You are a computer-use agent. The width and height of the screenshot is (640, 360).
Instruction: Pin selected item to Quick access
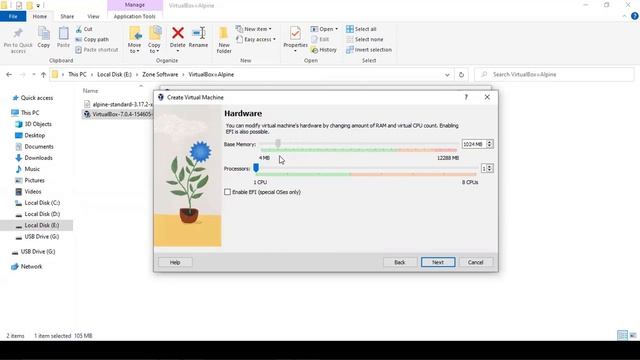pos(18,40)
